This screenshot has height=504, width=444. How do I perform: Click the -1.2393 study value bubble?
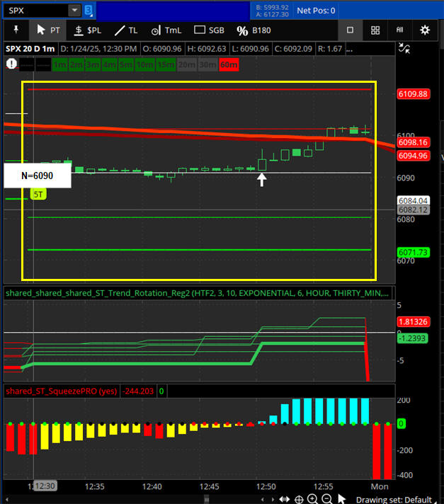pos(413,338)
